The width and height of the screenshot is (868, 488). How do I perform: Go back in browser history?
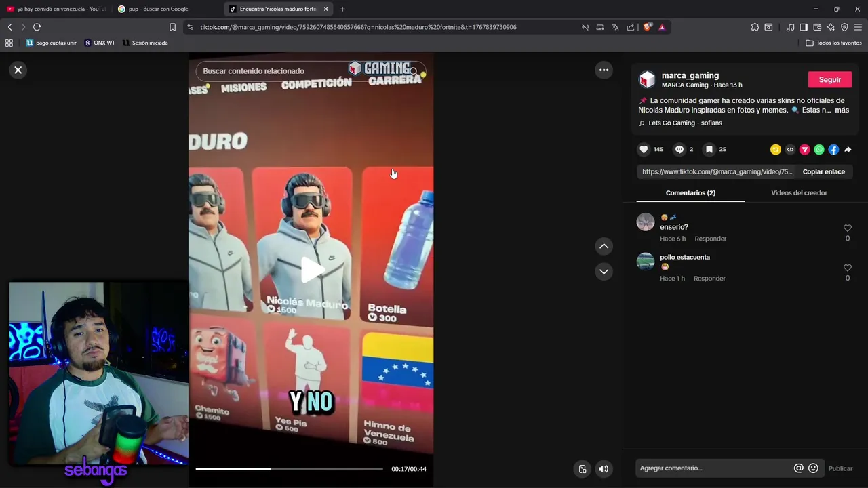(x=9, y=27)
